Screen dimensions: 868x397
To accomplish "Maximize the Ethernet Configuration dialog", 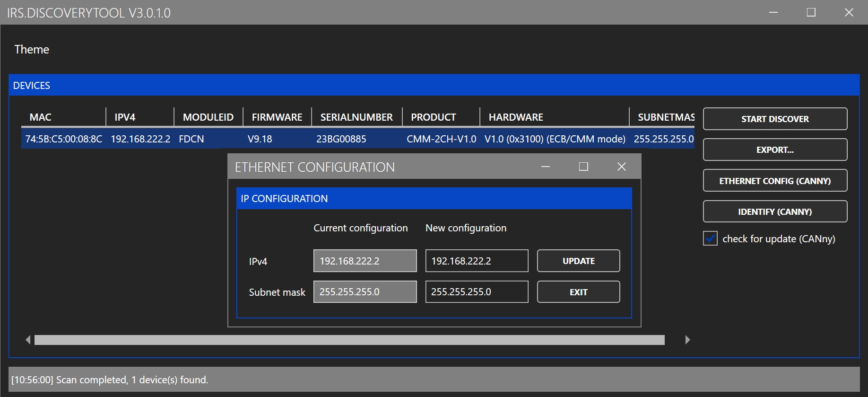I will point(583,167).
